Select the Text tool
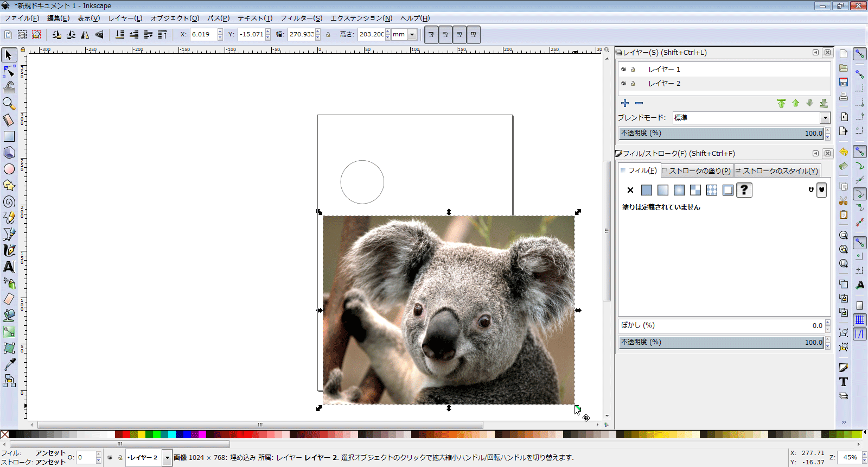The height and width of the screenshot is (467, 868). (9, 267)
